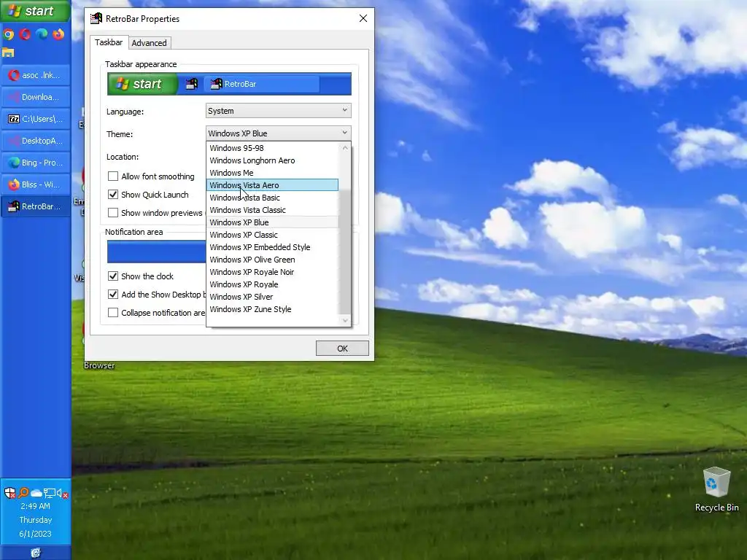The height and width of the screenshot is (560, 747).
Task: Click the theme list scrollbar thumb
Action: coord(345,252)
